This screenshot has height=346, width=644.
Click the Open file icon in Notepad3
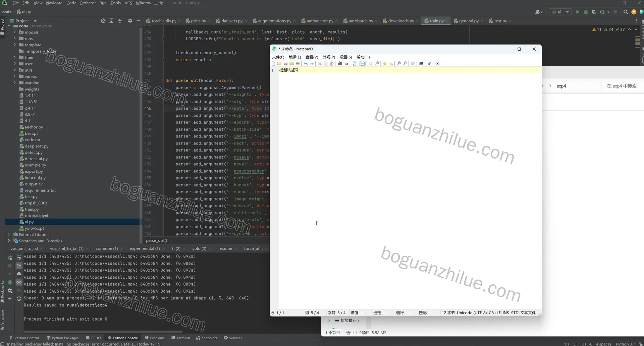point(279,63)
